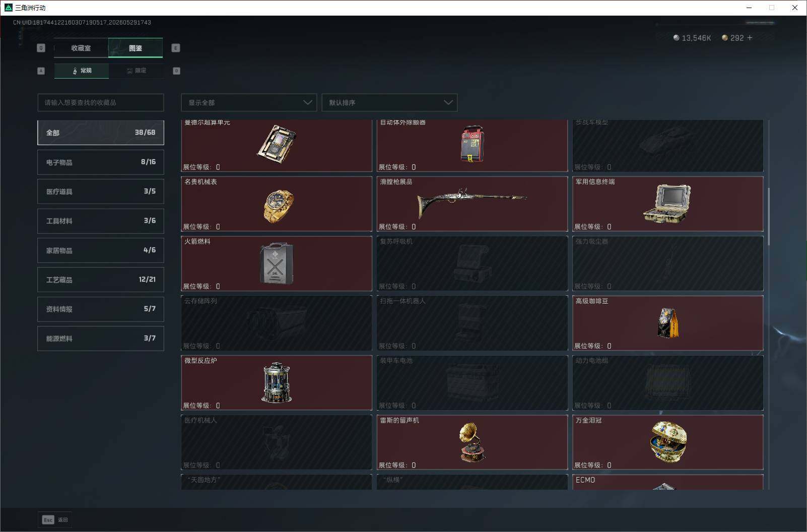Filter by 工具材料 category
Viewport: 807px width, 532px height.
[101, 221]
